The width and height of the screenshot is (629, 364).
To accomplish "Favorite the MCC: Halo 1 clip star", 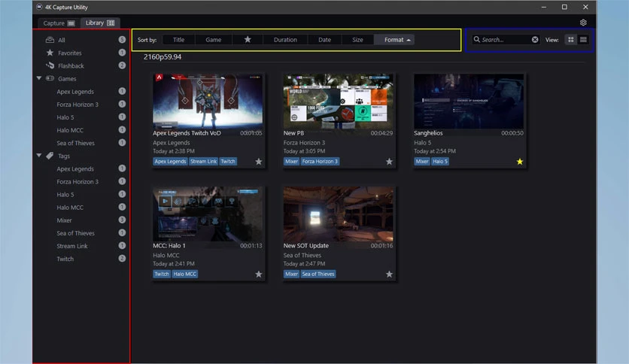I will (258, 275).
